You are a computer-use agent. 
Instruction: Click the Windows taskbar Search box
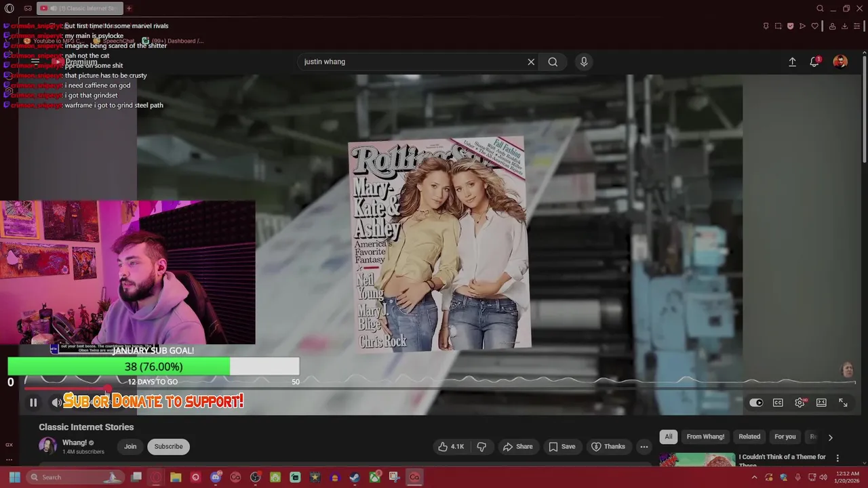point(75,477)
